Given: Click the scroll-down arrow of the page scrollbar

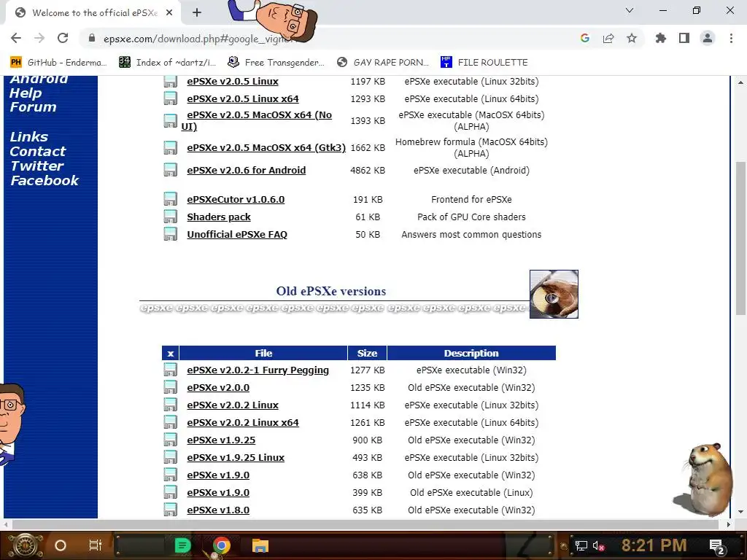Looking at the screenshot, I should [x=740, y=512].
